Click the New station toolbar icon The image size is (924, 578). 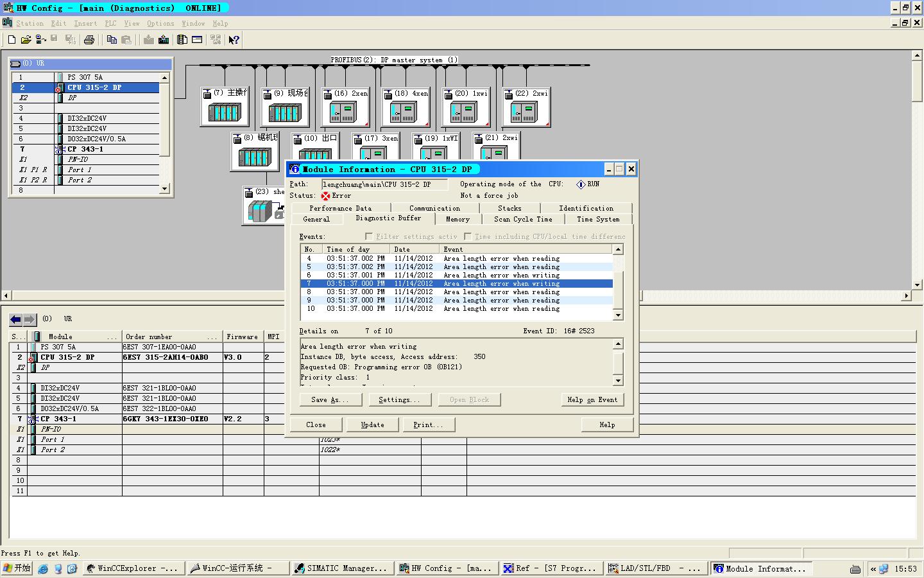12,40
